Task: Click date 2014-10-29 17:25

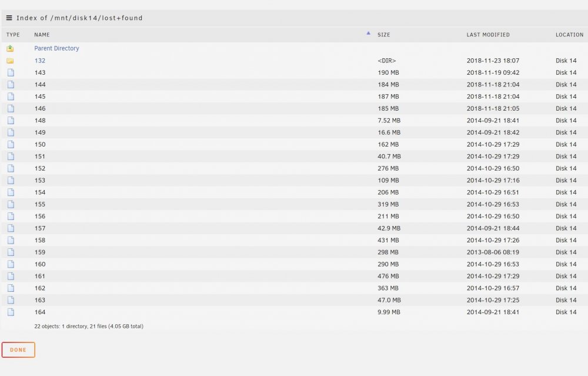Action: point(493,300)
